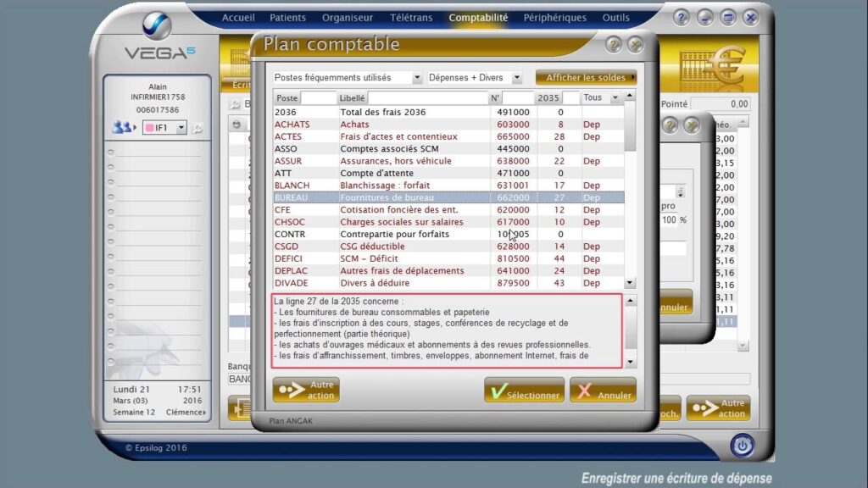Open the Outils menu

[616, 16]
